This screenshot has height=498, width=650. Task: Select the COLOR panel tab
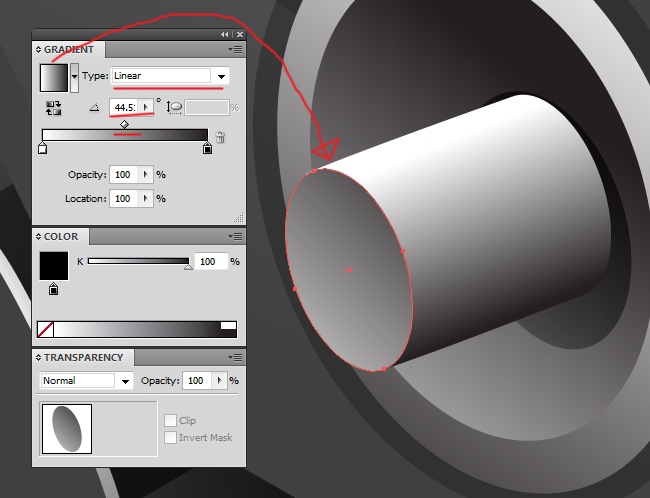(61, 237)
